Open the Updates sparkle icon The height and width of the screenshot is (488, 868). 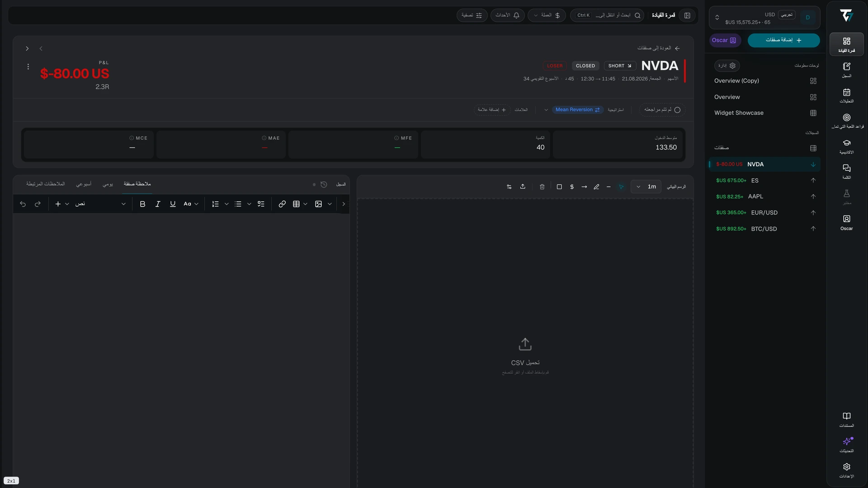click(x=846, y=445)
